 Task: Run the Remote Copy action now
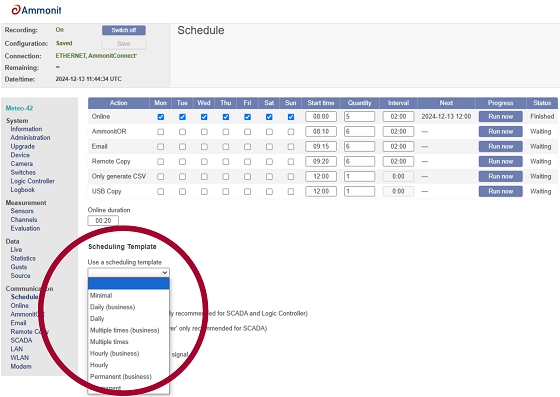click(x=500, y=162)
